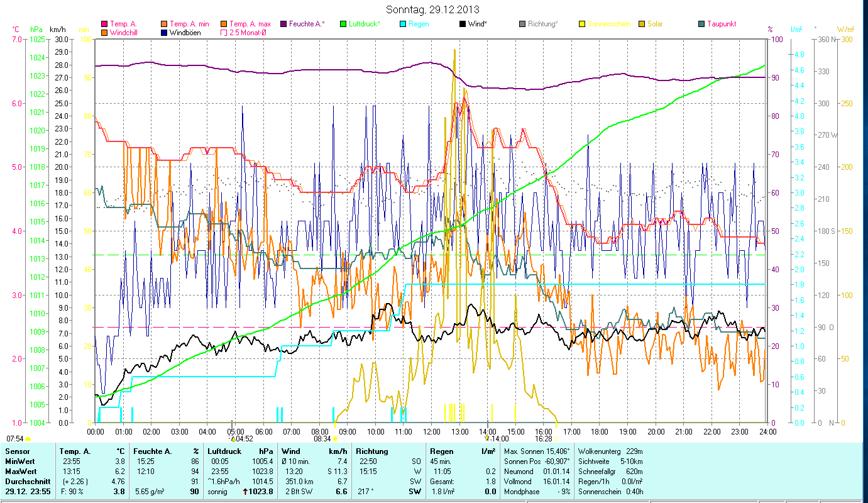This screenshot has height=503, width=868.
Task: Select the blue Windböen legend square
Action: coord(163,32)
